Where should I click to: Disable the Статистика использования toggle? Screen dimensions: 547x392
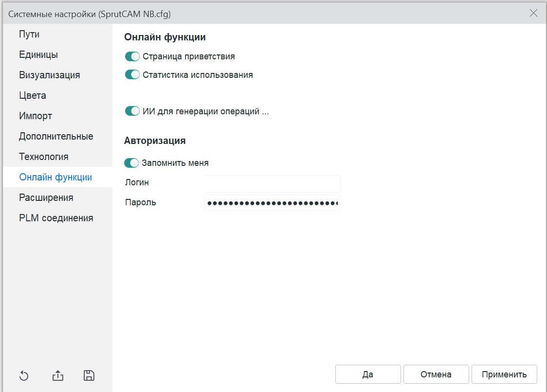click(132, 75)
